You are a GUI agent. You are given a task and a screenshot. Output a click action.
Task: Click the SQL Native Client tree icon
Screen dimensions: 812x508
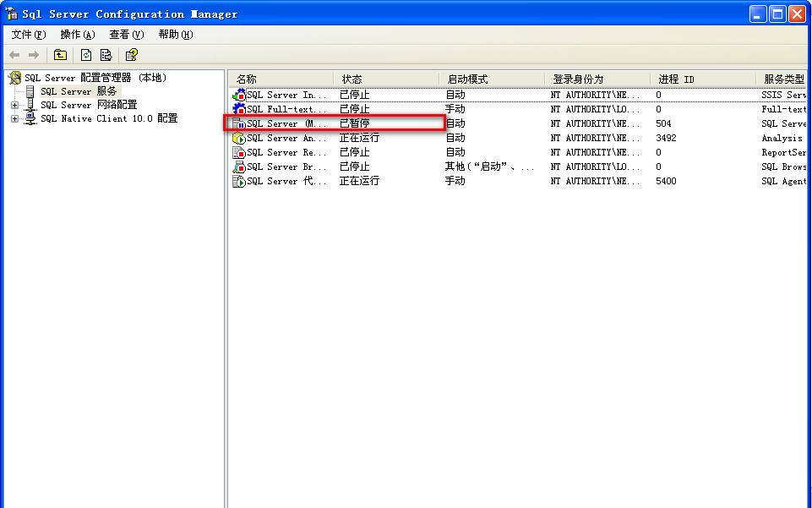pyautogui.click(x=30, y=118)
